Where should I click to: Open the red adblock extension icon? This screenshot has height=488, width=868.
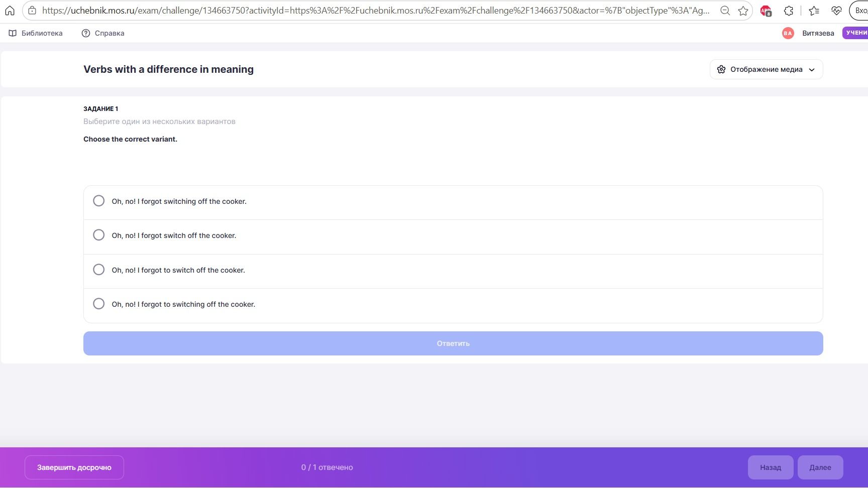pos(766,11)
